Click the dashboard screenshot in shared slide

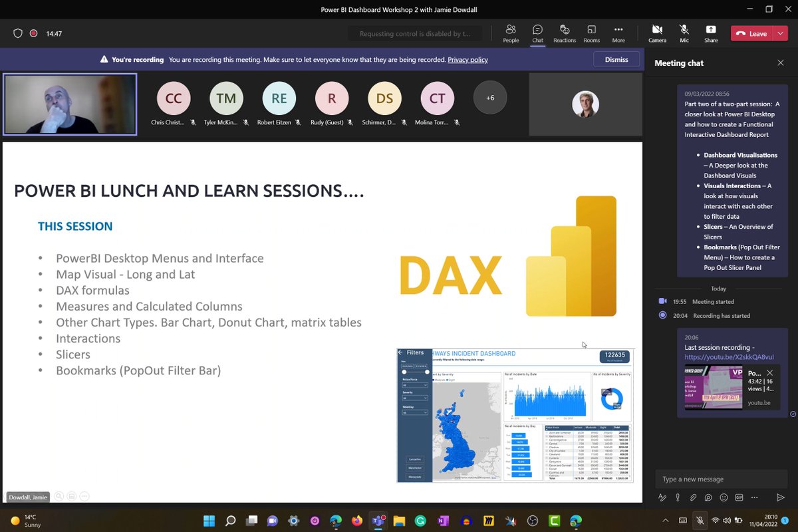tap(515, 415)
